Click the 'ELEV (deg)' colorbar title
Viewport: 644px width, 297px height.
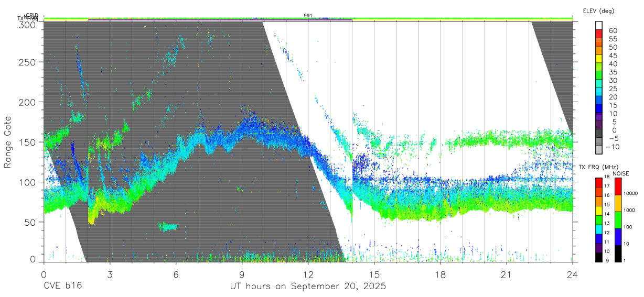tap(598, 10)
